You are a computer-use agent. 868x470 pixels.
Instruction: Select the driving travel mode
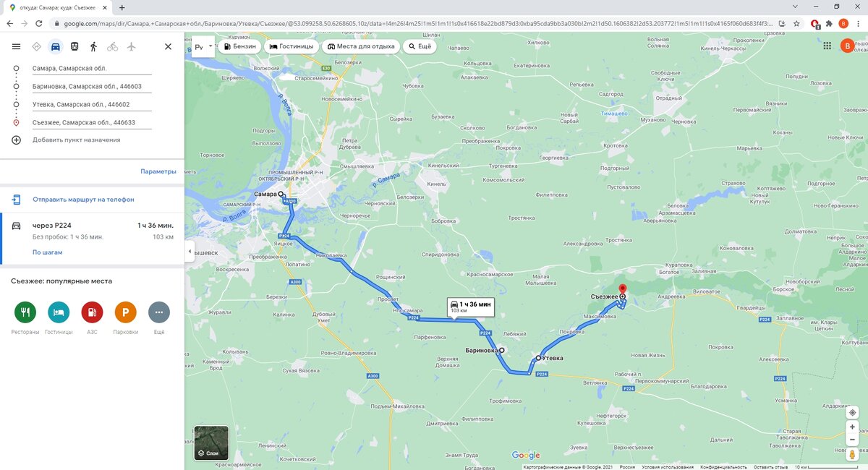pyautogui.click(x=56, y=46)
